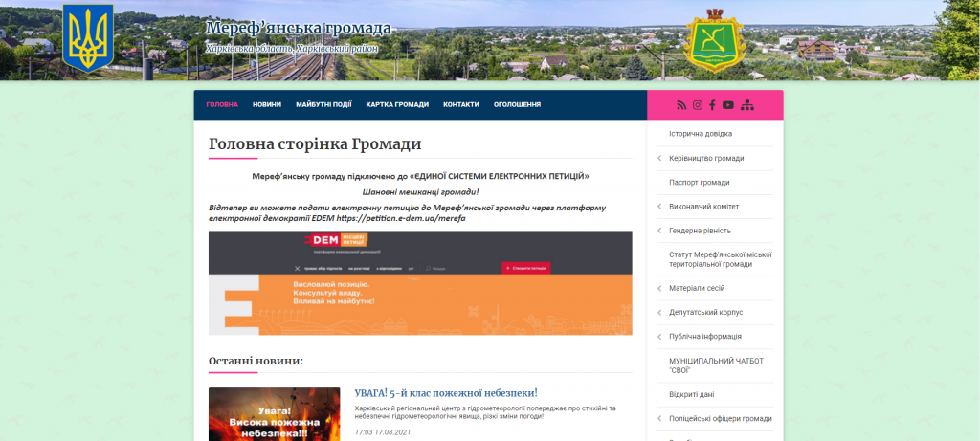The image size is (980, 441).
Task: Click the Останні новини: heading
Action: (x=256, y=361)
